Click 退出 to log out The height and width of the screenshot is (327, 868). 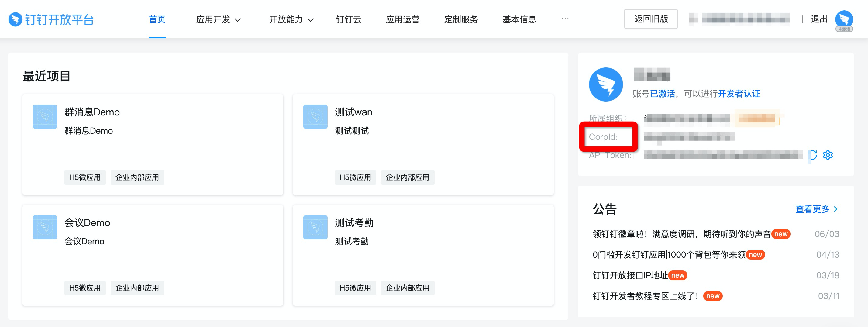(819, 19)
